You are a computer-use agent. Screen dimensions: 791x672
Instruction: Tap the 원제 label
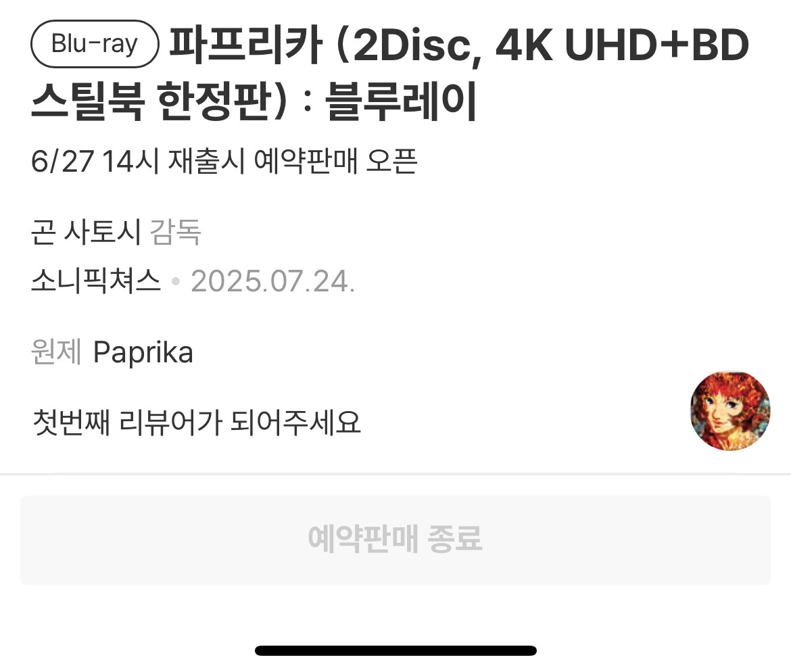pos(56,351)
